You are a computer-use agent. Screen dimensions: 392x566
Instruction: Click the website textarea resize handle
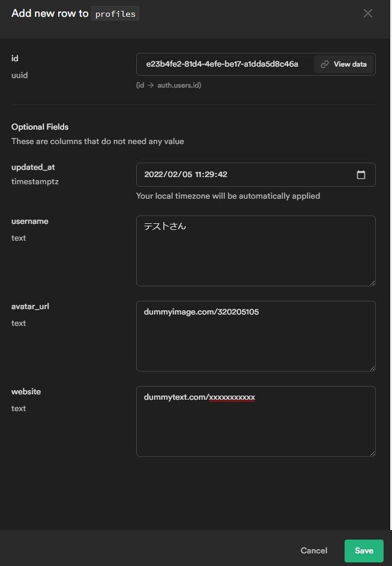(372, 453)
